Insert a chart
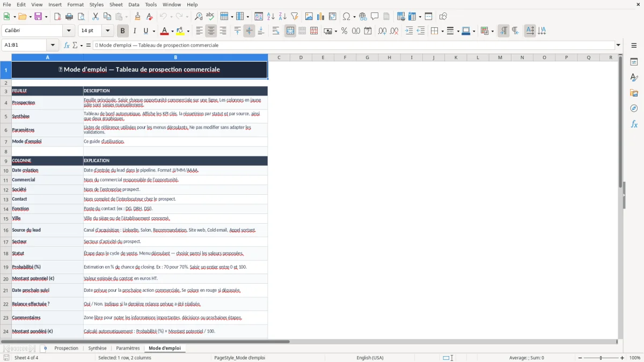 click(x=321, y=17)
